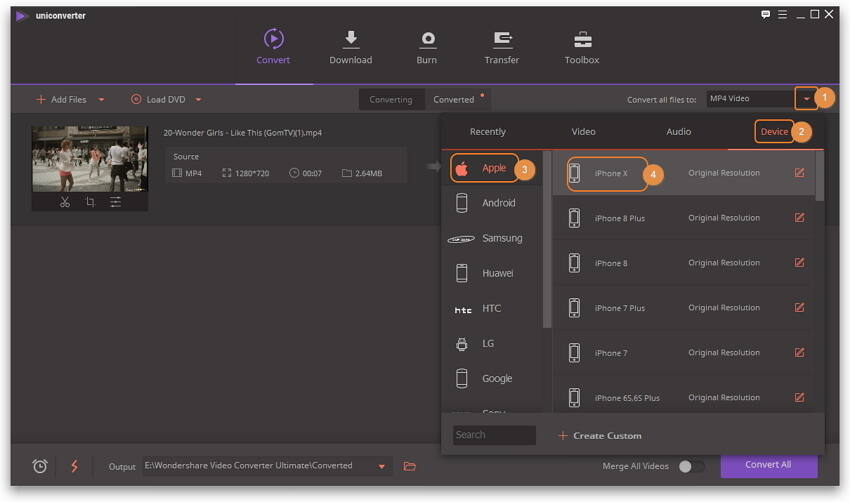The width and height of the screenshot is (850, 502).
Task: Edit iPhone 8 Plus preset settings
Action: (x=800, y=217)
